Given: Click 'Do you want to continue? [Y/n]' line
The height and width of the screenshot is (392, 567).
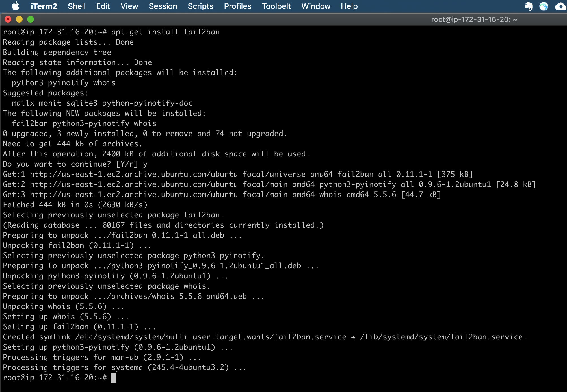Looking at the screenshot, I should [x=75, y=164].
